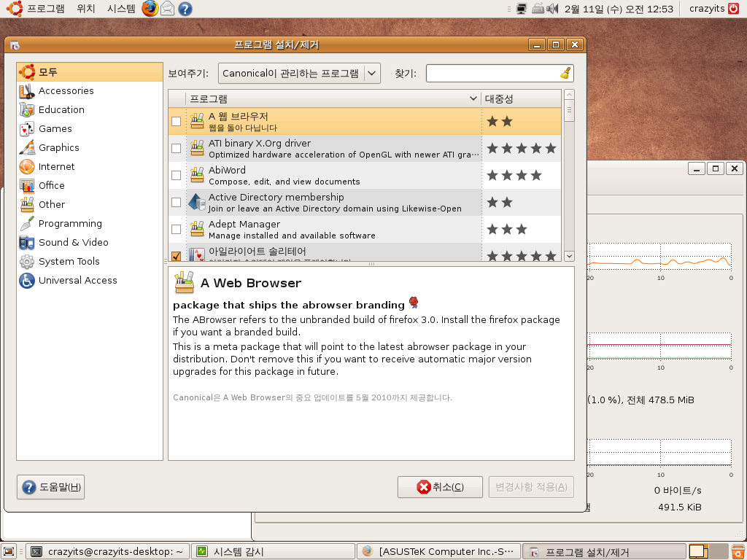
Task: Open the Sound & Video category icon
Action: click(27, 242)
